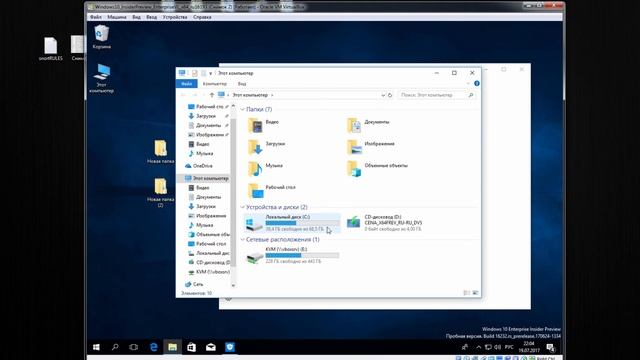640x360 pixels.
Task: Open the VirtualBox Ввод menu
Action: coord(151,17)
